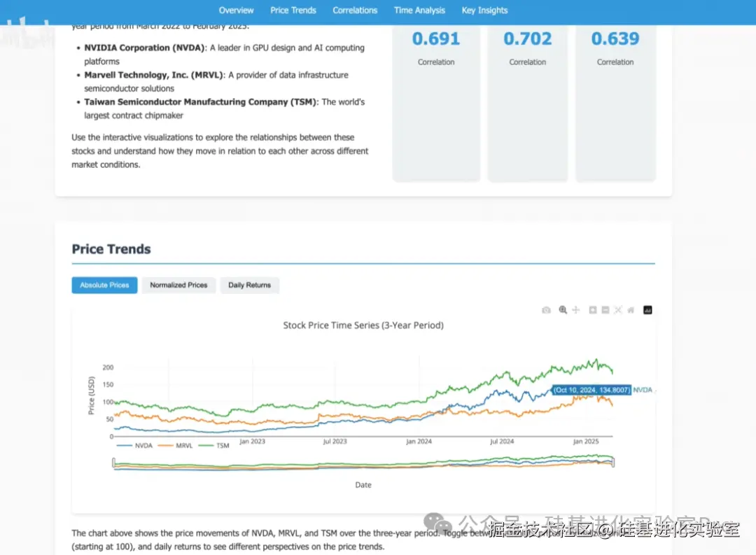Click the Oct 10, 2024 hover tooltip

coord(591,390)
